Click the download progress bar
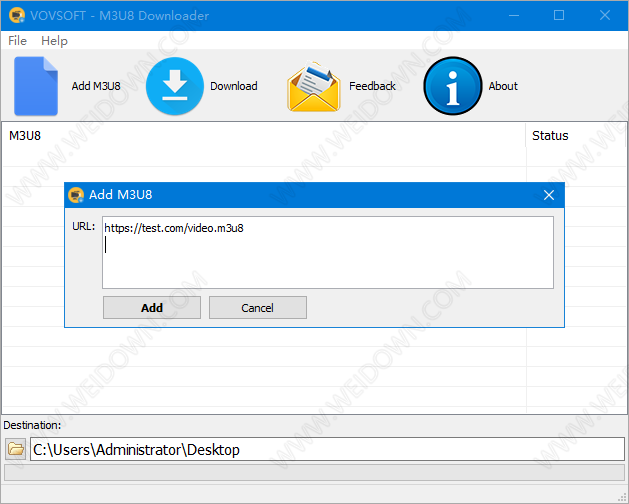 click(x=314, y=472)
